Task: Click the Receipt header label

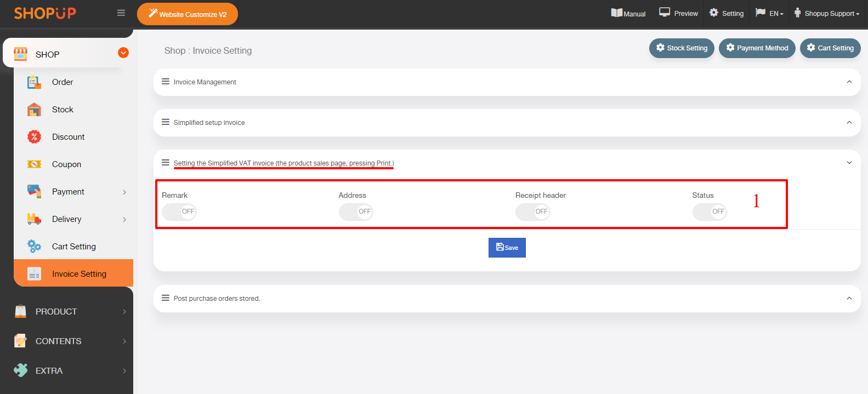Action: pyautogui.click(x=541, y=195)
